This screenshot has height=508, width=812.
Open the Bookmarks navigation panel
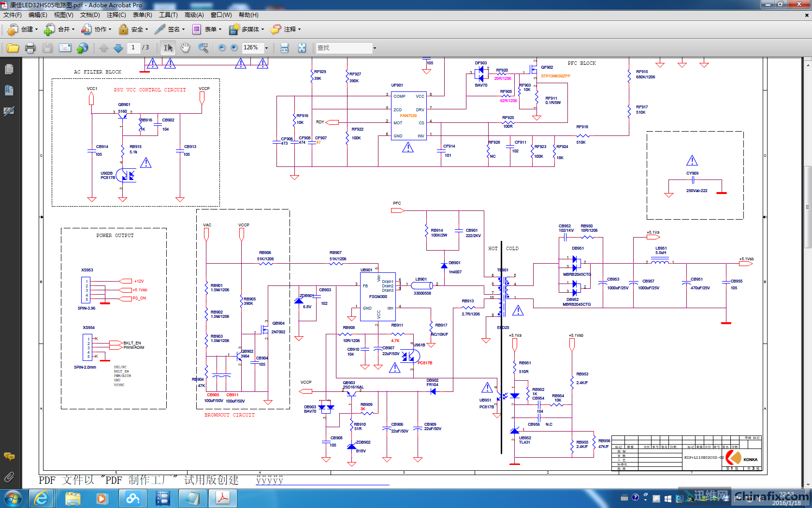9,90
